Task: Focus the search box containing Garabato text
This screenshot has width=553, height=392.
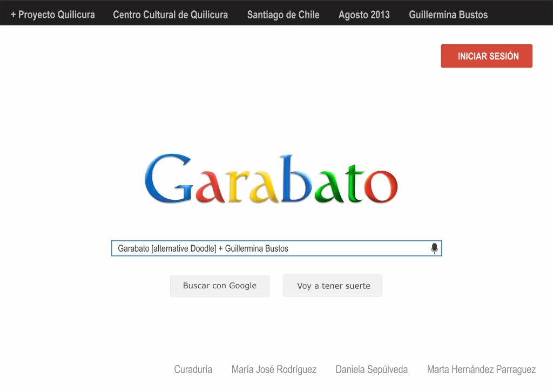Action: click(x=276, y=248)
